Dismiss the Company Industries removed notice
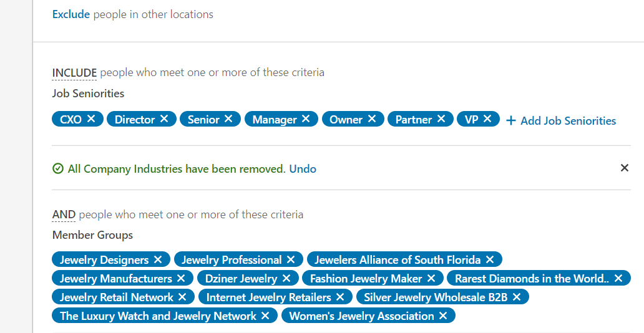 coord(624,168)
